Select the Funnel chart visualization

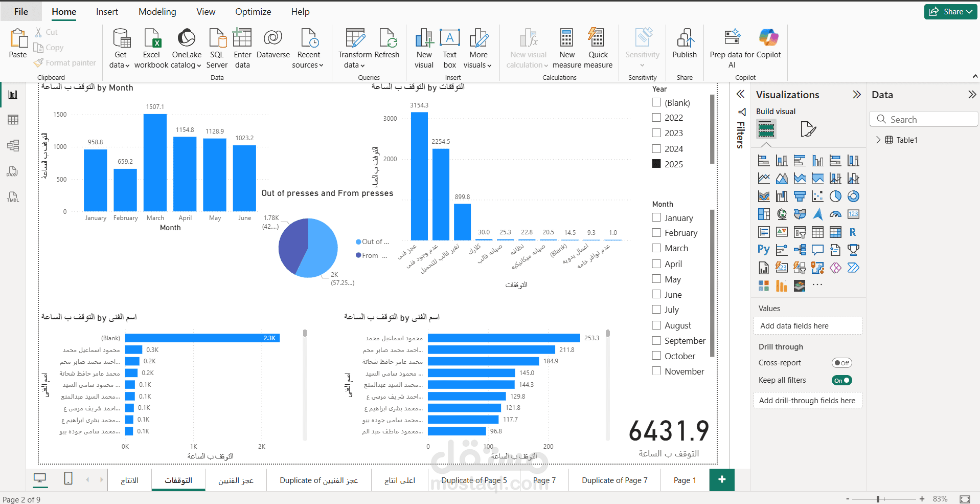pos(800,196)
